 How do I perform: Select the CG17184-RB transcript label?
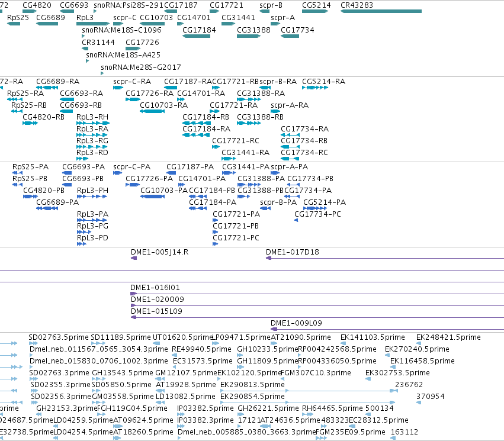click(206, 117)
